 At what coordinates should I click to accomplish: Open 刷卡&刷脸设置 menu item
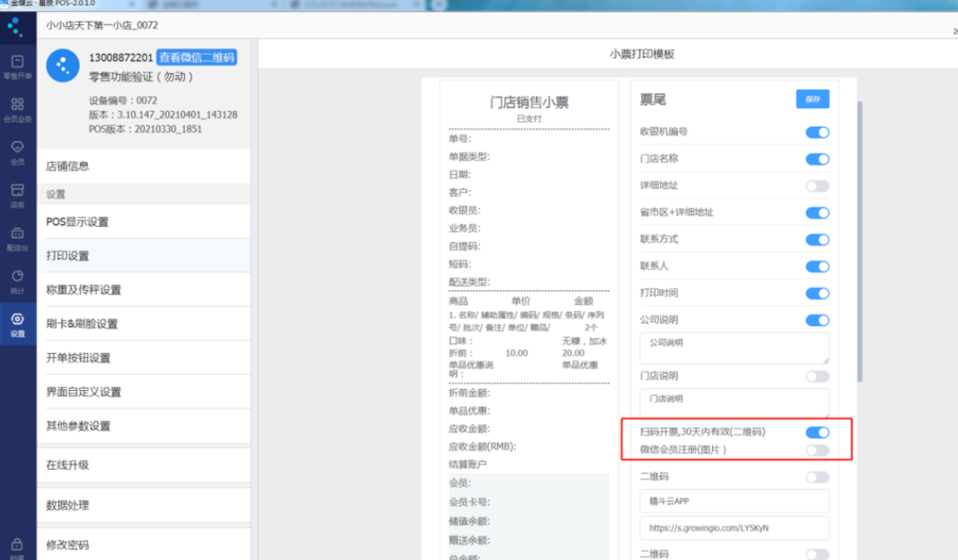pos(143,323)
